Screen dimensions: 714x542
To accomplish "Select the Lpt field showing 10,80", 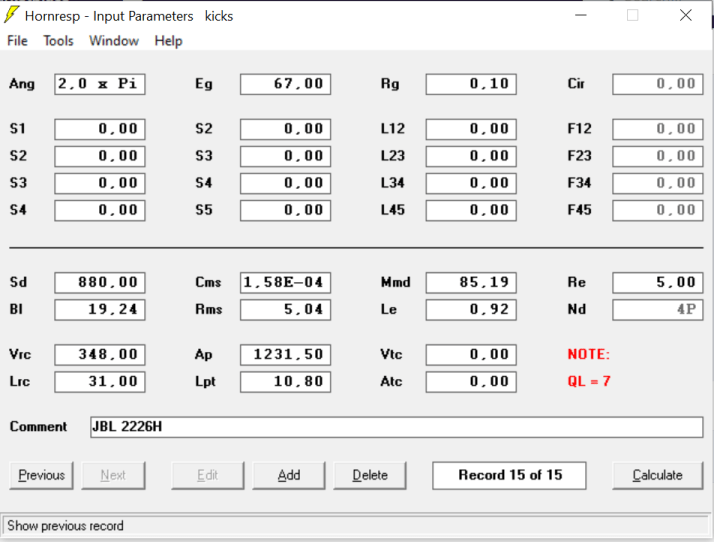I will click(x=286, y=382).
